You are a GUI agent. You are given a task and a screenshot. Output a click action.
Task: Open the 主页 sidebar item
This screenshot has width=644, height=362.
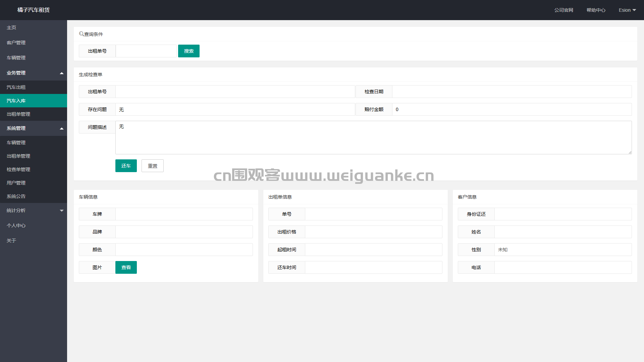34,28
